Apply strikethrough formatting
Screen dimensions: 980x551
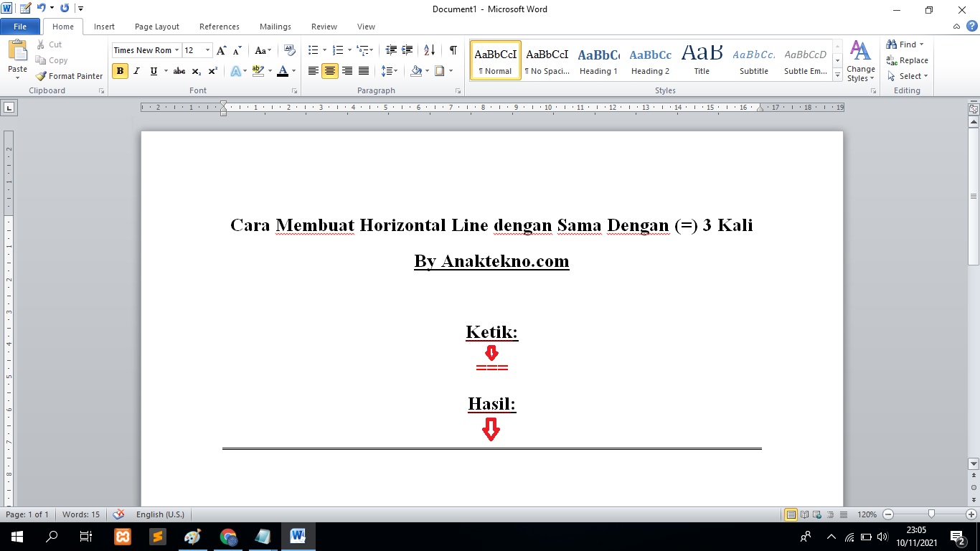point(179,71)
